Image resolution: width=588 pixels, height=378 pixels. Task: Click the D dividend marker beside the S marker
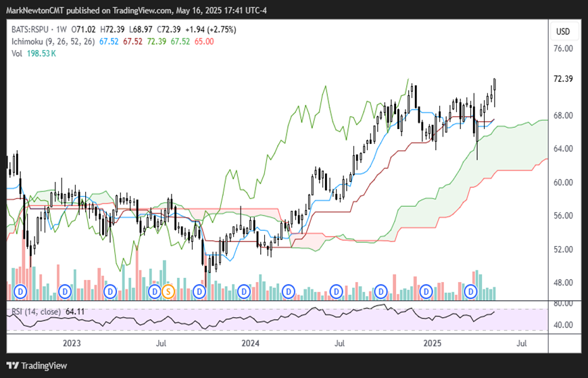coord(154,291)
